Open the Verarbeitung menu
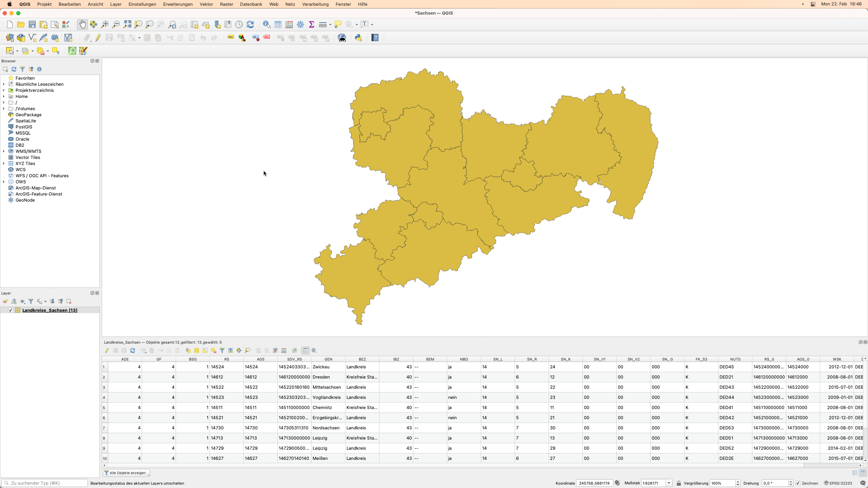Viewport: 868px width, 488px height. [315, 4]
